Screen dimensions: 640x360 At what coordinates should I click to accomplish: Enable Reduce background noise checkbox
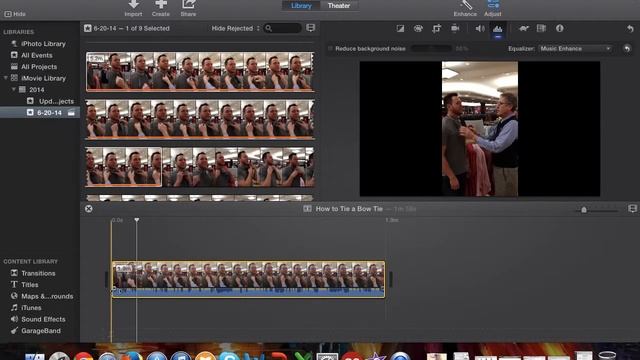[x=330, y=49]
